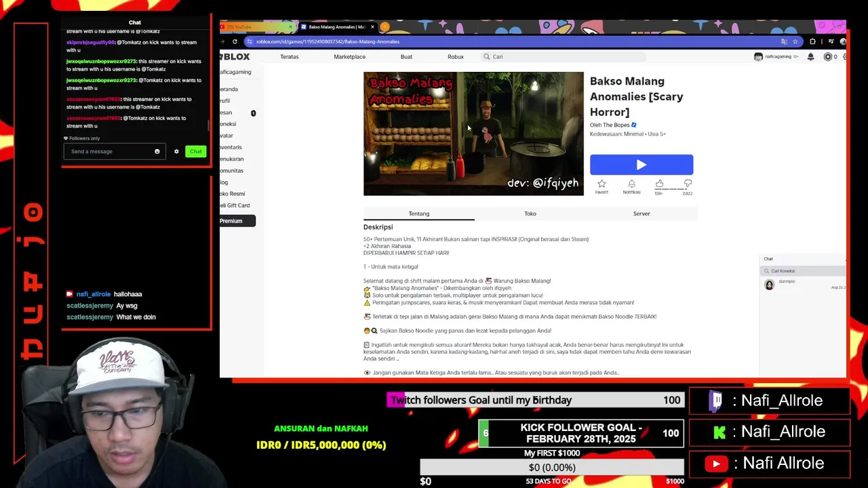The height and width of the screenshot is (488, 868).
Task: Focus the Cari search field
Action: pos(563,57)
